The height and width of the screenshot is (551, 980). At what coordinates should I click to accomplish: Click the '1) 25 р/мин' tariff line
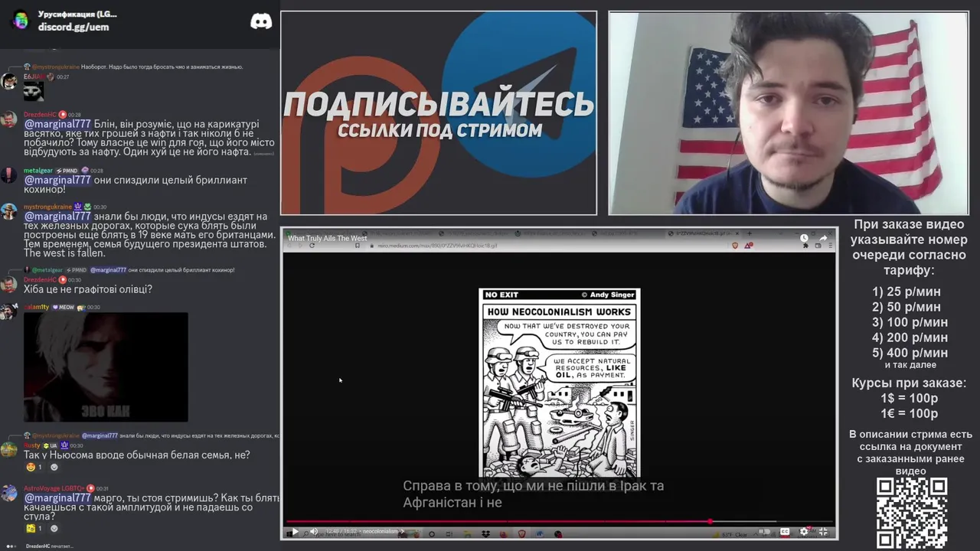tap(906, 292)
